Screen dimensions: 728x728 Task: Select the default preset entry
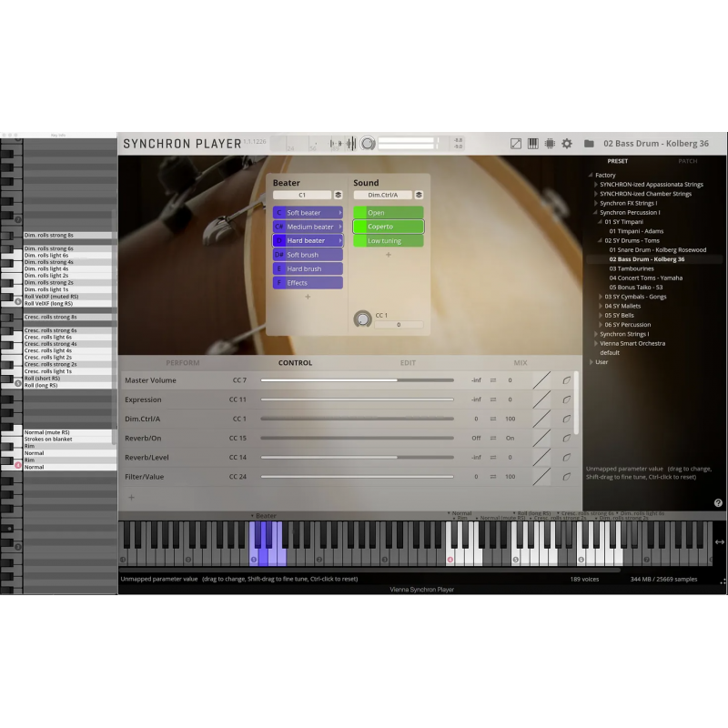(610, 352)
